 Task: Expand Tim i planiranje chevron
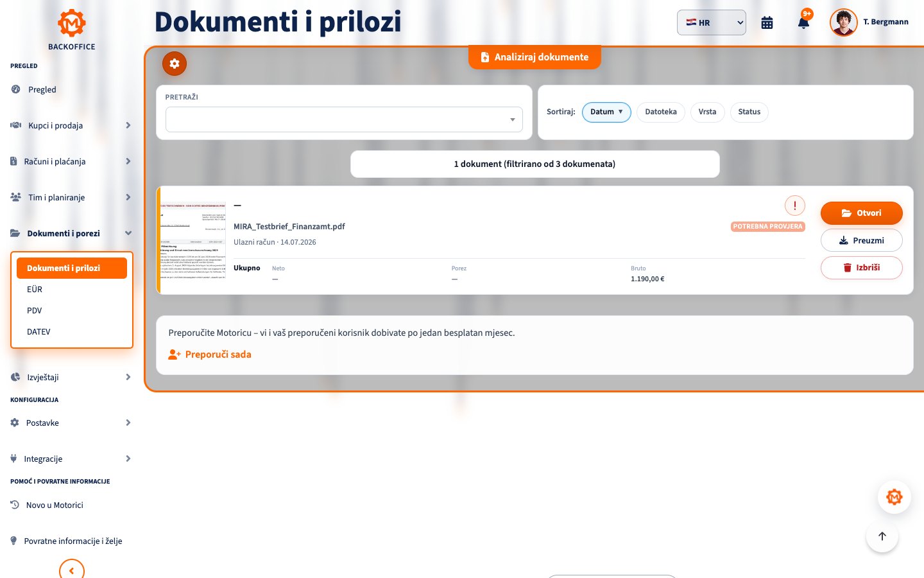tap(128, 197)
